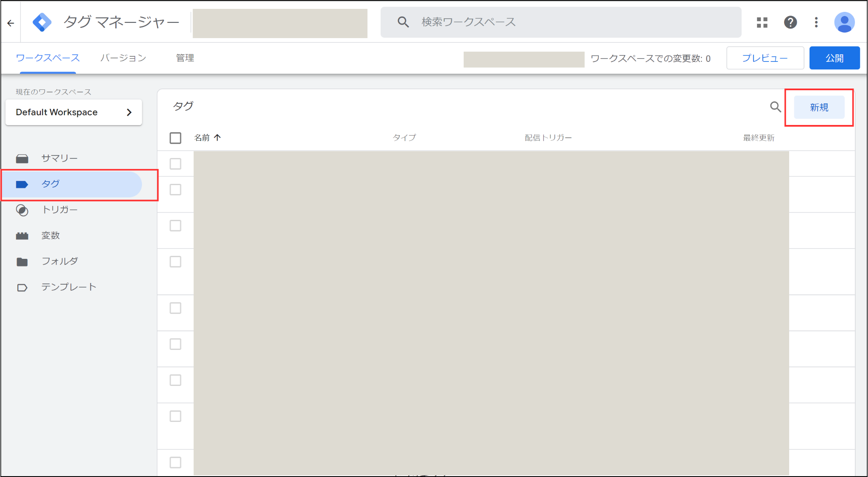Click the 新規 button
Image resolution: width=868 pixels, height=477 pixels.
(819, 108)
